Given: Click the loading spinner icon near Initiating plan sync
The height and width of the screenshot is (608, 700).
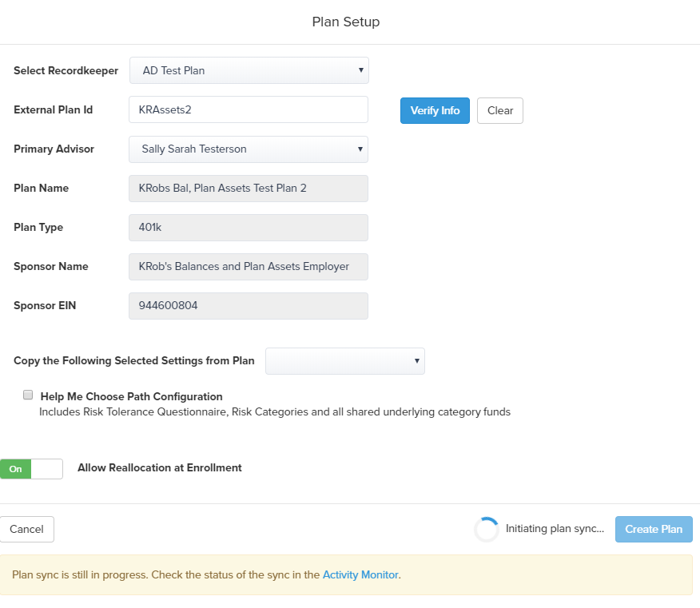Looking at the screenshot, I should pos(486,530).
